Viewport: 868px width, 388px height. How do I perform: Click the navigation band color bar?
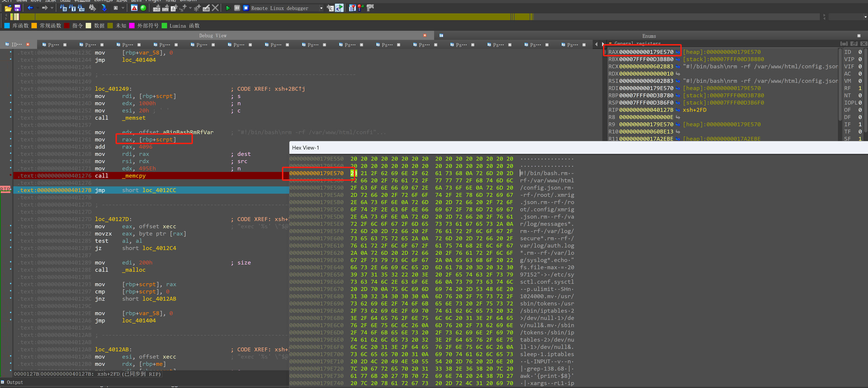point(404,17)
